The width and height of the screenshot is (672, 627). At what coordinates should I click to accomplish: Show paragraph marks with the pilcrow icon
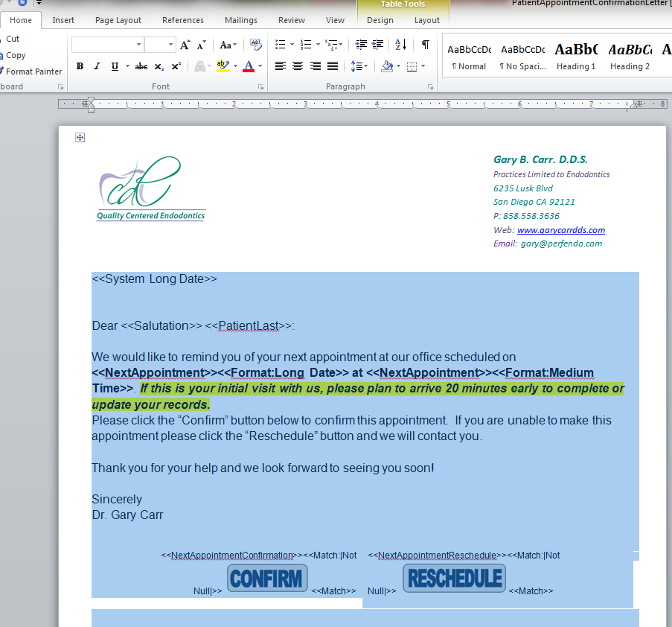coord(425,45)
